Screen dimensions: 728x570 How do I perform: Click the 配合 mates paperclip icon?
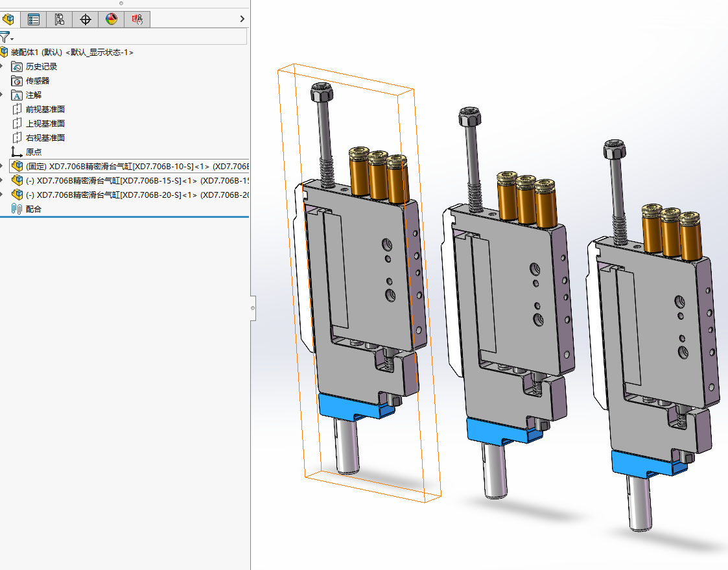point(17,209)
